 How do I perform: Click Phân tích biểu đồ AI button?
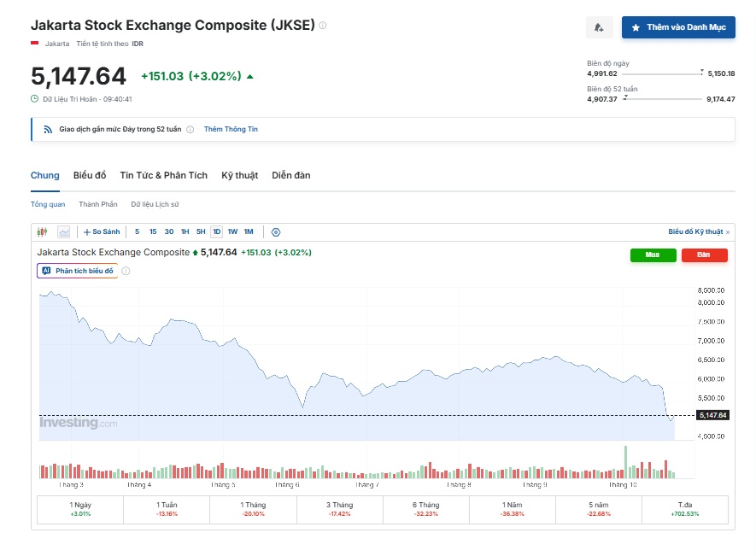tap(78, 271)
